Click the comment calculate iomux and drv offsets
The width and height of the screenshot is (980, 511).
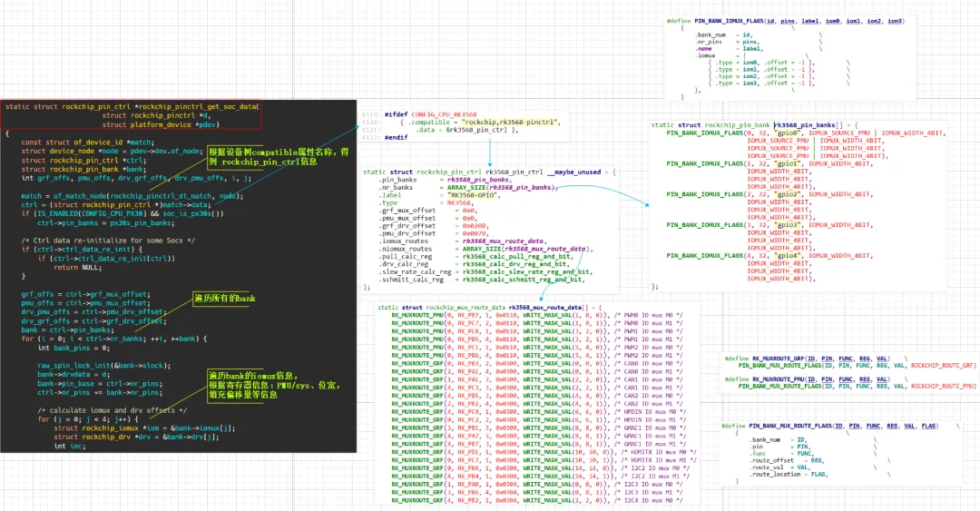(x=112, y=410)
